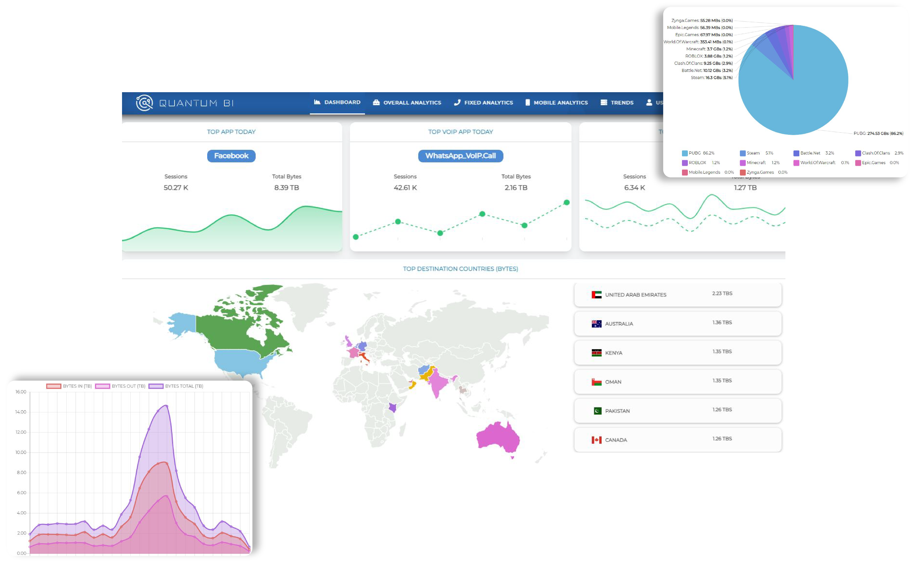The height and width of the screenshot is (563, 924).
Task: Select the Australia country row
Action: tap(677, 323)
